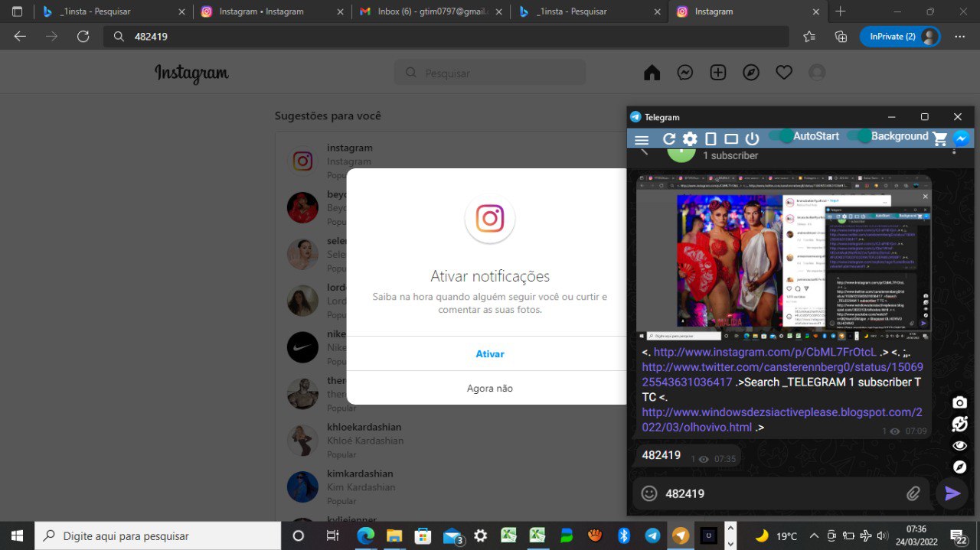Open browser Settings and more menu
The width and height of the screenshot is (980, 550).
(959, 36)
